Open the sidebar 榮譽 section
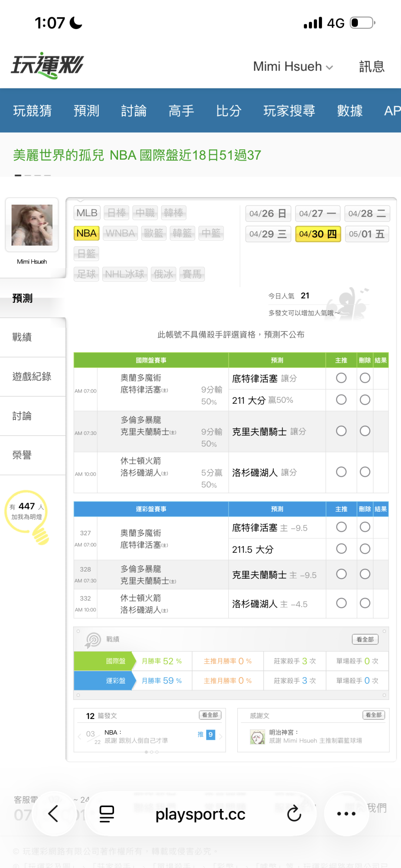This screenshot has height=868, width=401. point(33,455)
